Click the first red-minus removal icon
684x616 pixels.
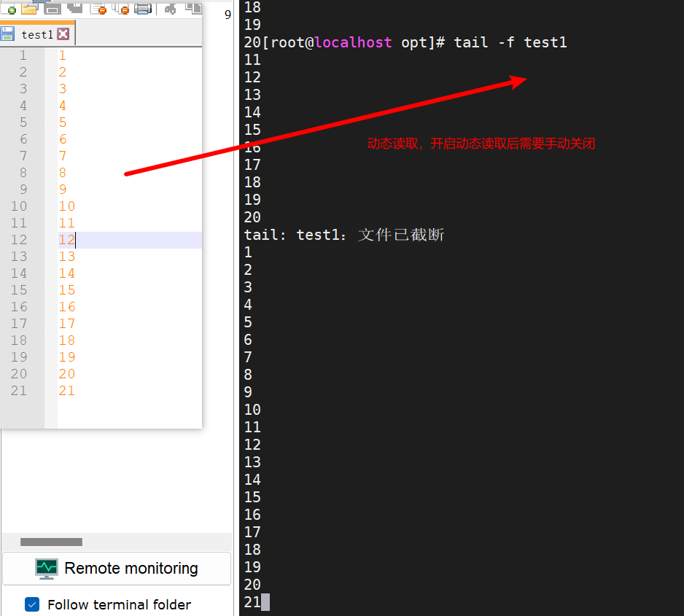point(99,9)
